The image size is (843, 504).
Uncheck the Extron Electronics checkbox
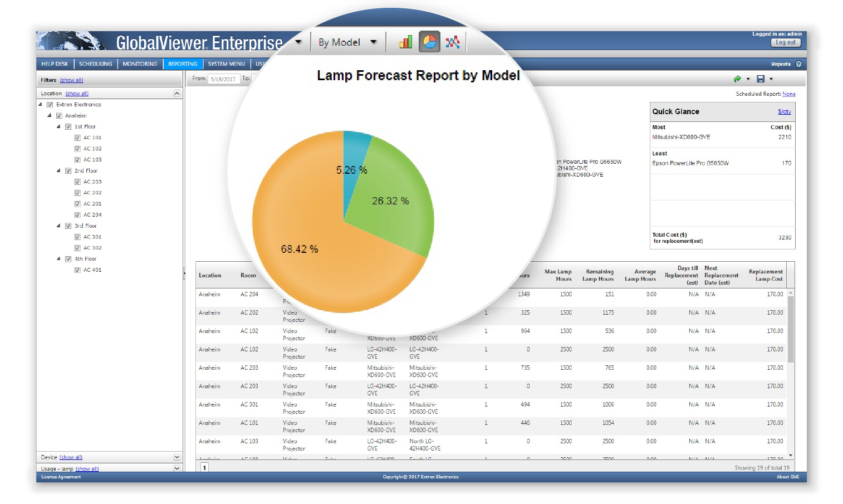(x=50, y=104)
